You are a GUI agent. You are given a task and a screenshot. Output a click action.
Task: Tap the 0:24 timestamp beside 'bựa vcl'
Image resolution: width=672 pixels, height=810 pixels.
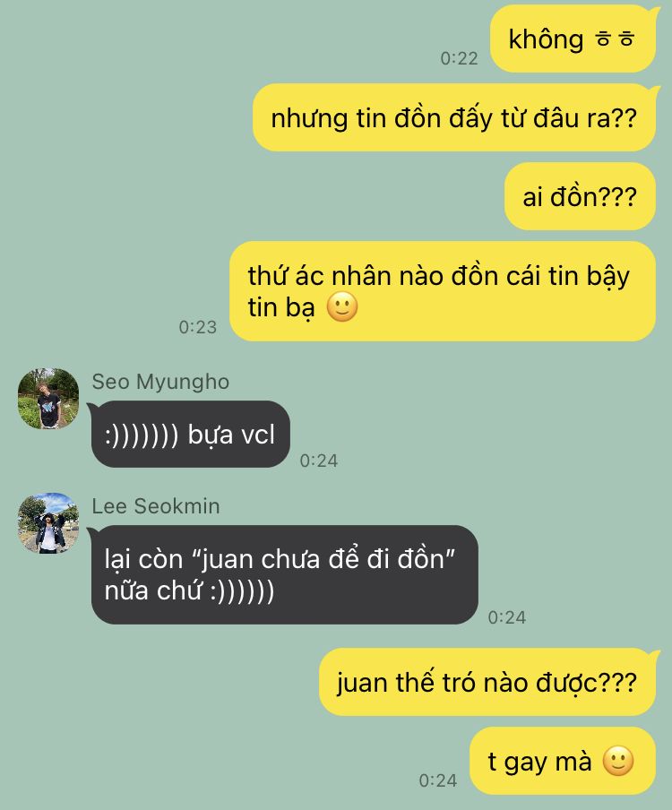[319, 461]
